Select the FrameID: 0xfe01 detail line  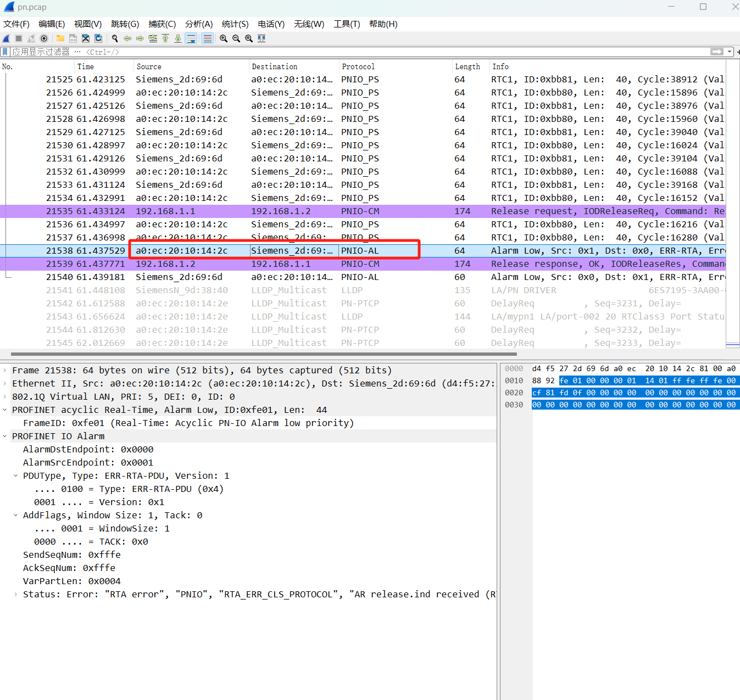point(188,423)
